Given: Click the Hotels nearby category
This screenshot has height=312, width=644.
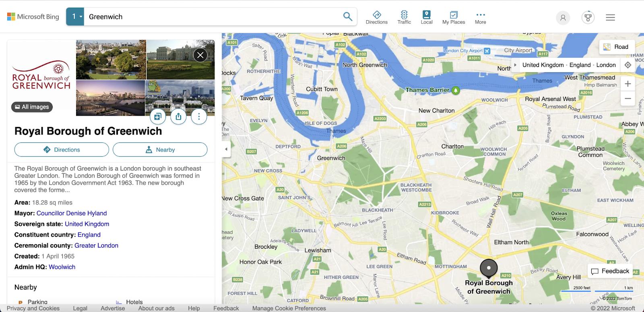Looking at the screenshot, I should point(130,302).
